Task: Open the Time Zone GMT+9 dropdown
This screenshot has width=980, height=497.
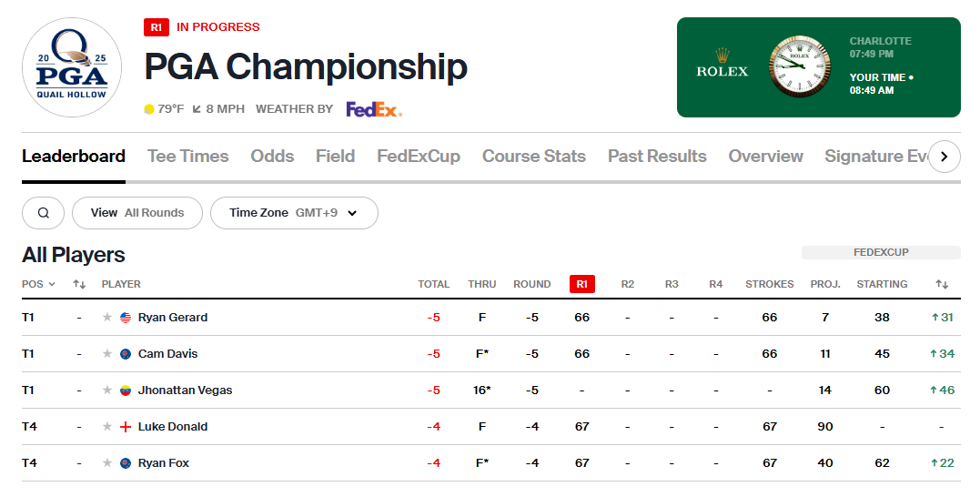Action: pos(295,213)
